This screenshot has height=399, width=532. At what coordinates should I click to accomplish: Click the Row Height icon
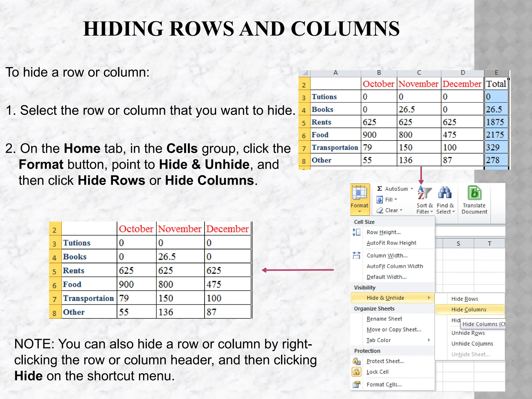357,232
